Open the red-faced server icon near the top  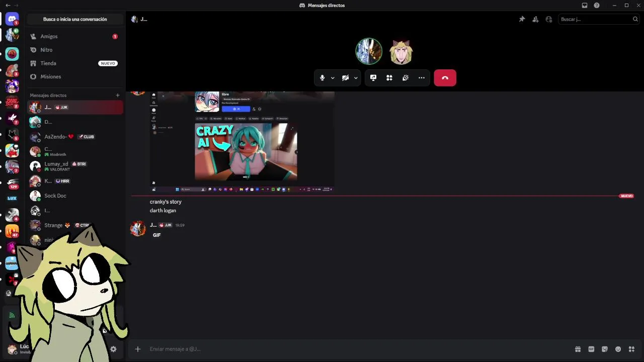(12, 53)
